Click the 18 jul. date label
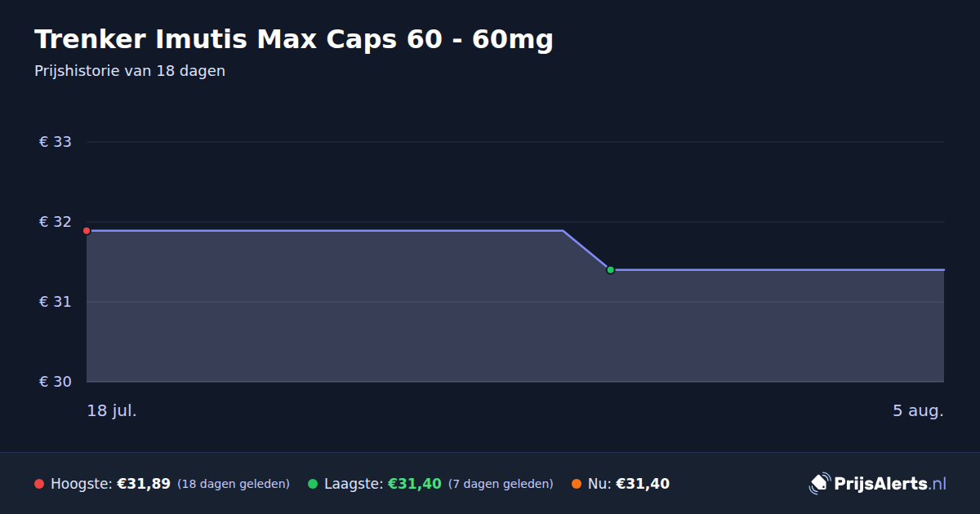980x514 pixels. tap(112, 410)
